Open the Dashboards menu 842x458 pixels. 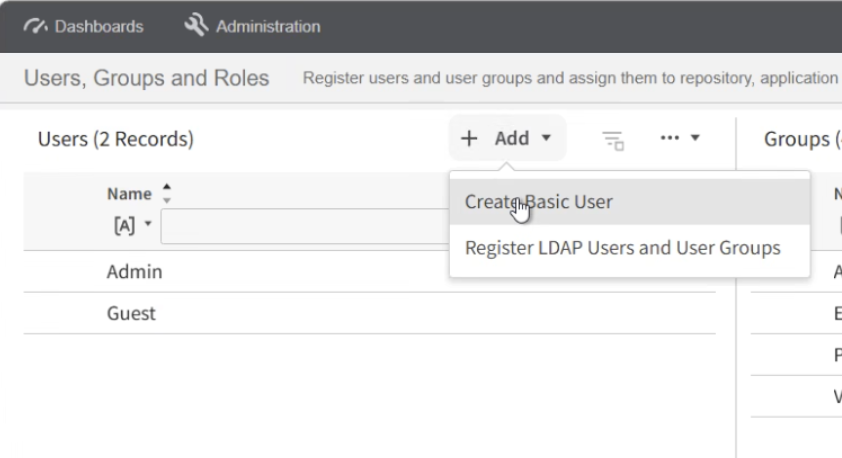point(84,26)
